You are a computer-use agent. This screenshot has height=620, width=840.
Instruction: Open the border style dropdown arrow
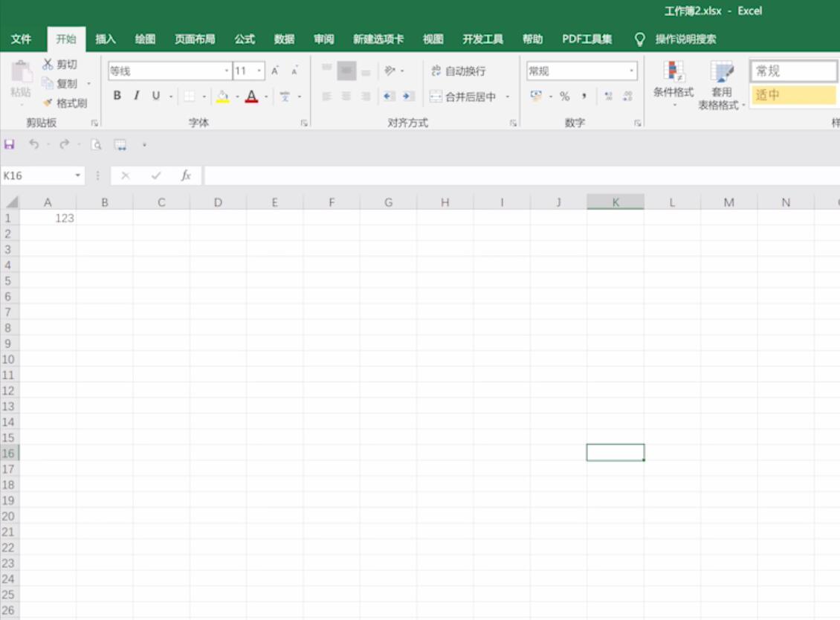[x=204, y=97]
